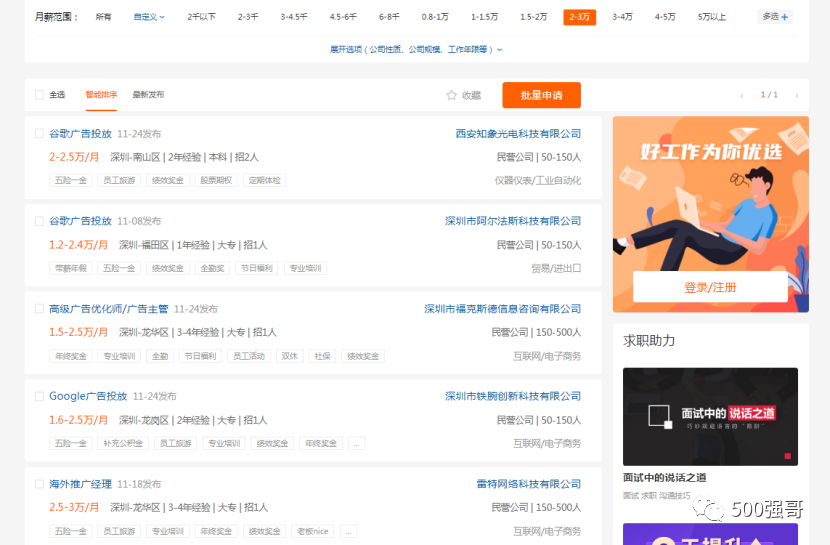
Task: Switch to 最新发布 sort tab
Action: pyautogui.click(x=148, y=95)
